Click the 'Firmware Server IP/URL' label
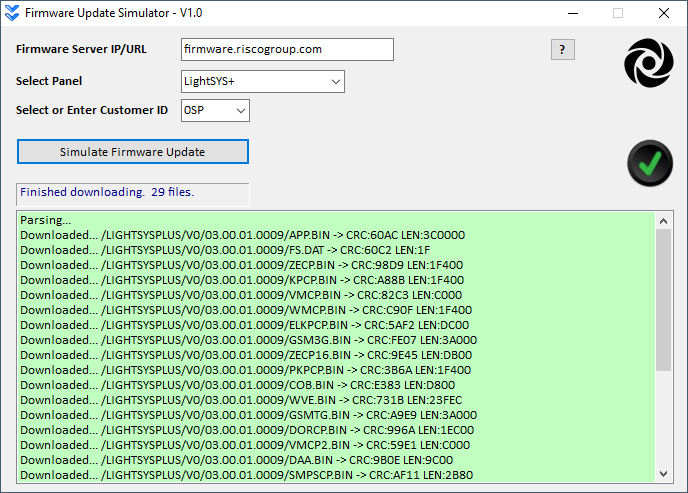 (81, 49)
